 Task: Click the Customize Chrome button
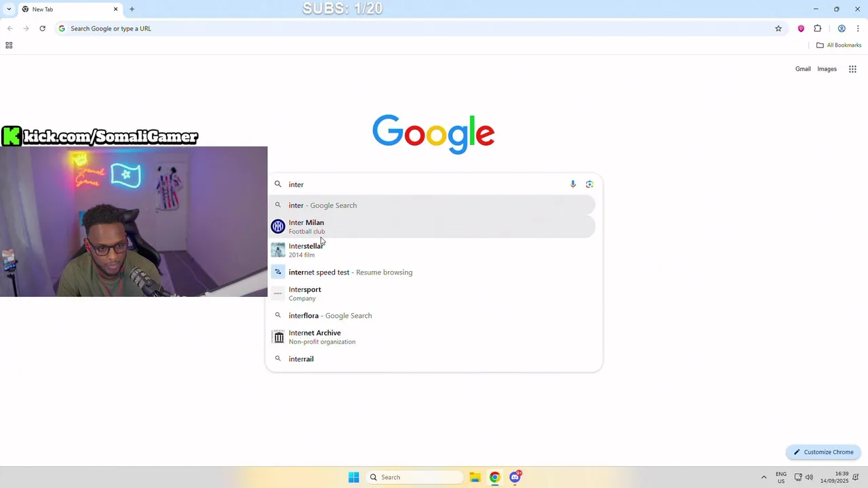pos(823,452)
